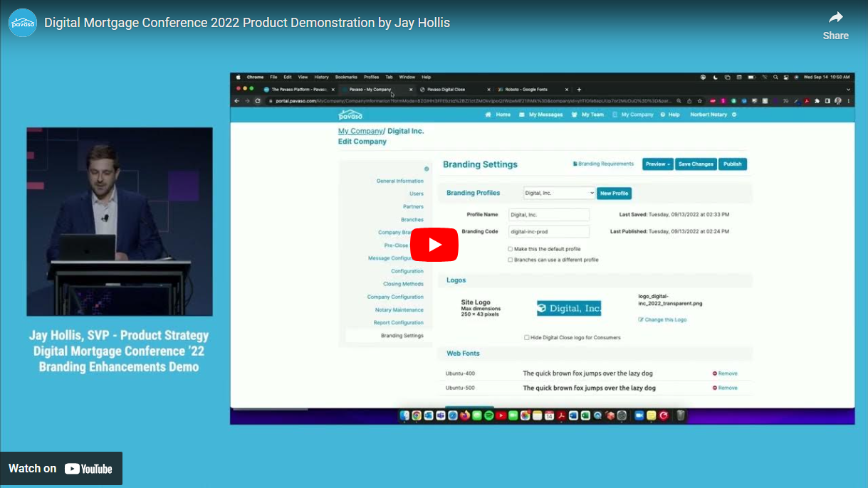Screen dimensions: 868x488
Task: Play the video with the red YouTube button
Action: click(434, 245)
